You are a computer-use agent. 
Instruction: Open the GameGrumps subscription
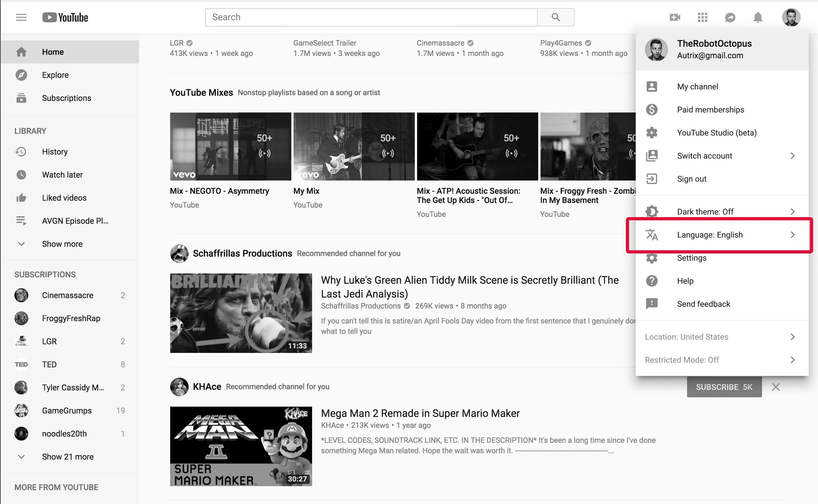click(x=70, y=411)
